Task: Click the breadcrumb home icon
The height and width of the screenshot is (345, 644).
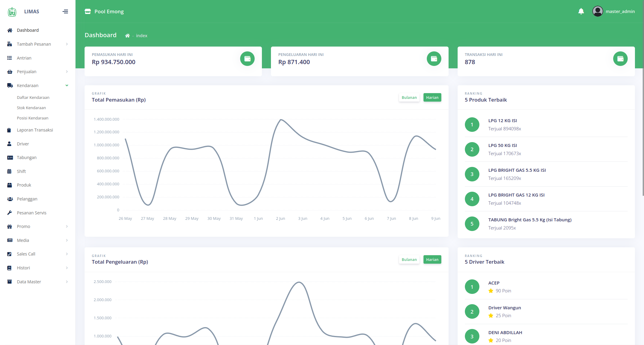Action: tap(127, 36)
